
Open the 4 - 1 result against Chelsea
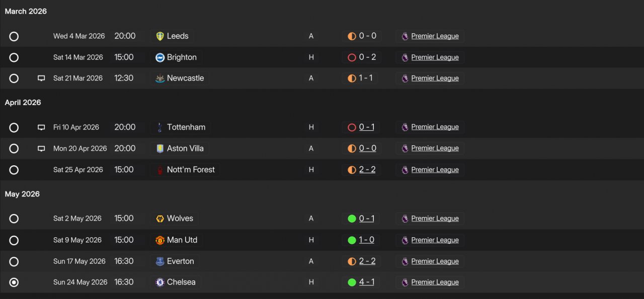point(367,282)
